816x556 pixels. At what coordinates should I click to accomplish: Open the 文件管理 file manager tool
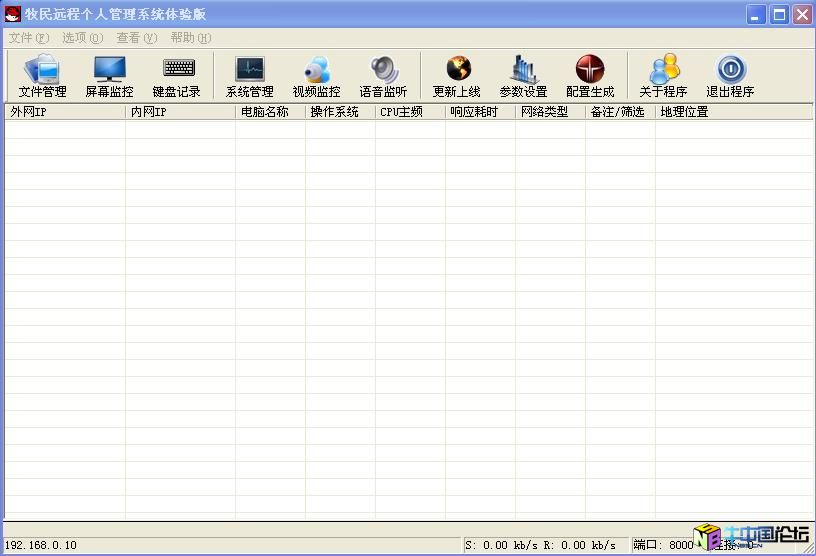43,76
